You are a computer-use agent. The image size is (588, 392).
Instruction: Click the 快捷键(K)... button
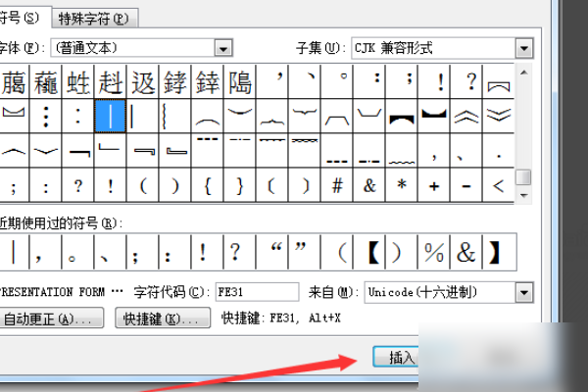[163, 318]
